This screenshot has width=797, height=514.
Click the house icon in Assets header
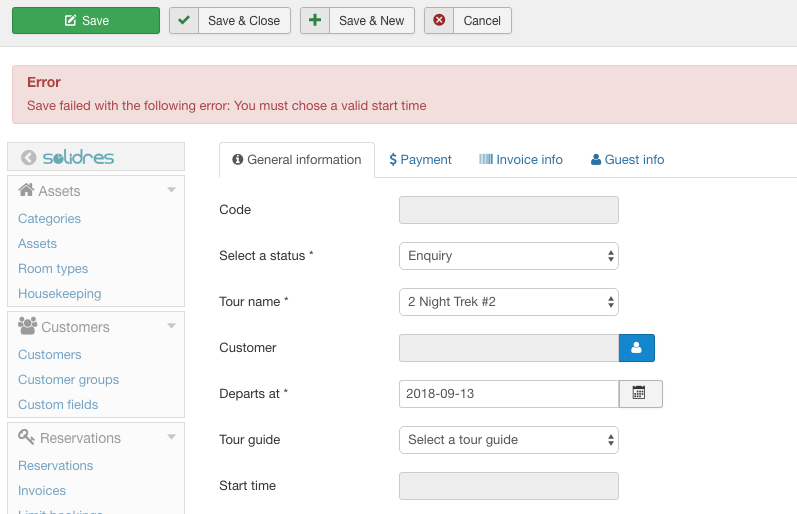26,190
